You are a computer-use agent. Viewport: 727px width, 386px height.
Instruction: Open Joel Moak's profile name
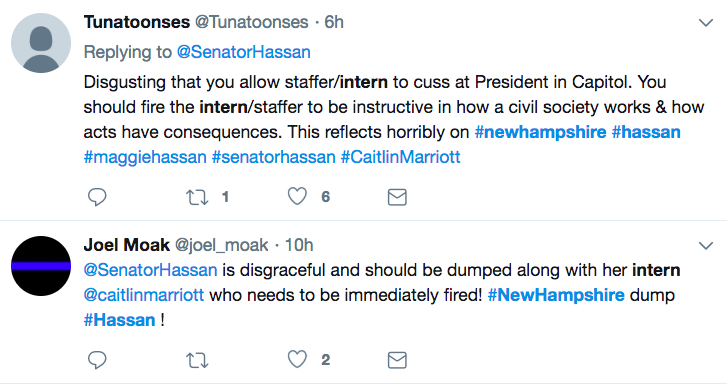click(127, 245)
